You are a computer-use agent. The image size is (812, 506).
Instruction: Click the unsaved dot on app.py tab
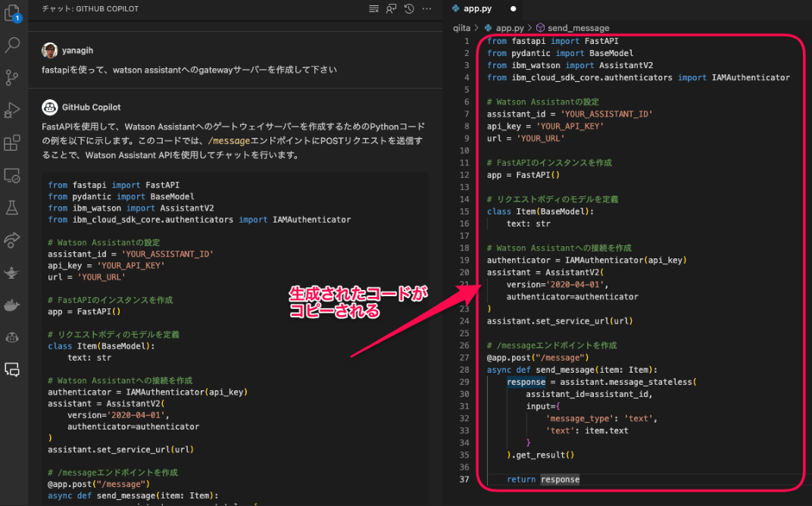coord(514,9)
